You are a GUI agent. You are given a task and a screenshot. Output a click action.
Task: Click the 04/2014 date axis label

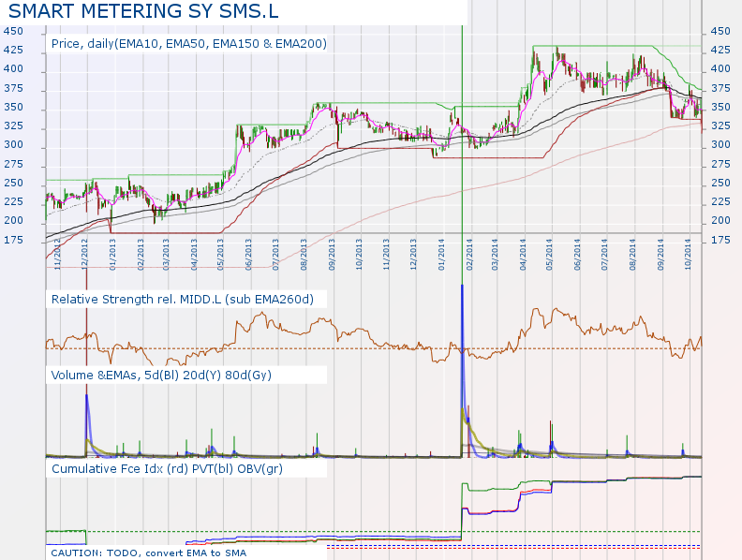[523, 255]
